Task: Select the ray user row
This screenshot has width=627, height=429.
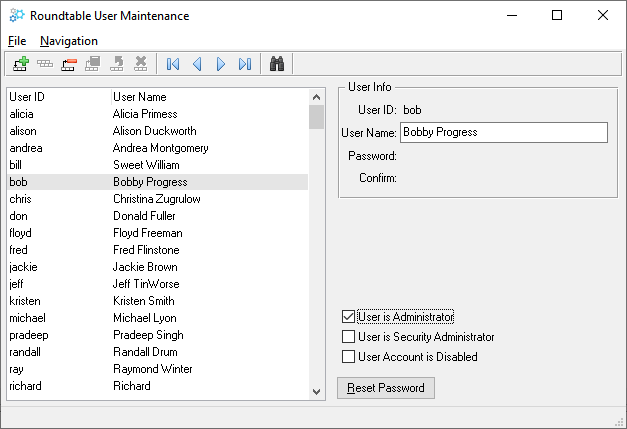Action: pos(158,369)
